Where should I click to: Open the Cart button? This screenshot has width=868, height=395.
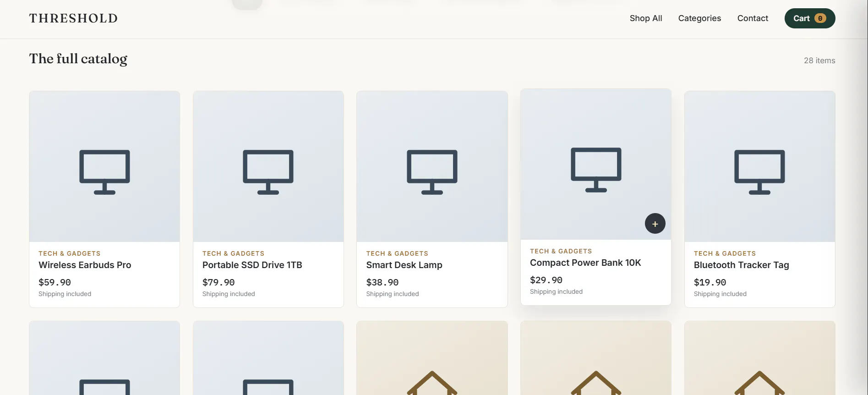[x=810, y=18]
